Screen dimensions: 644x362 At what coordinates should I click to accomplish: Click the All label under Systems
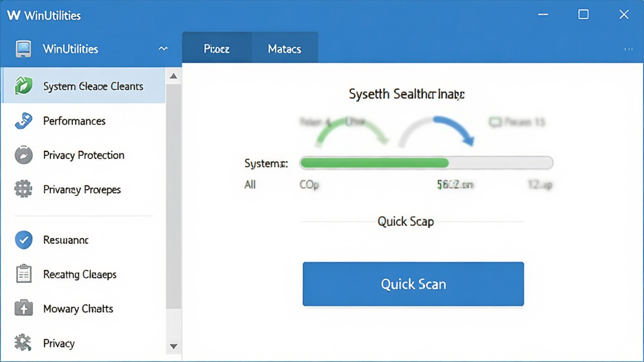tap(250, 185)
